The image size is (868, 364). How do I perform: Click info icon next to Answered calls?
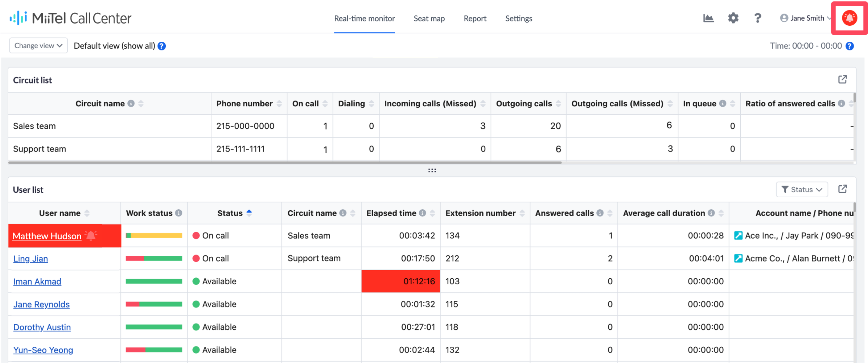(x=600, y=213)
